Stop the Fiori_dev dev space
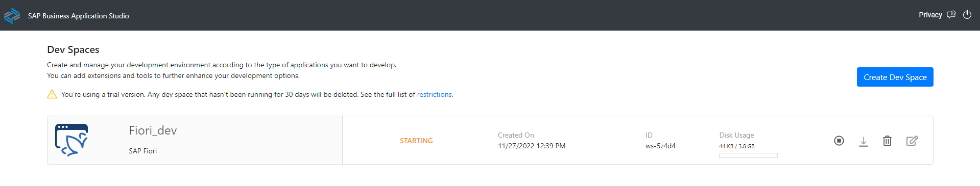Image resolution: width=980 pixels, height=186 pixels. (839, 141)
